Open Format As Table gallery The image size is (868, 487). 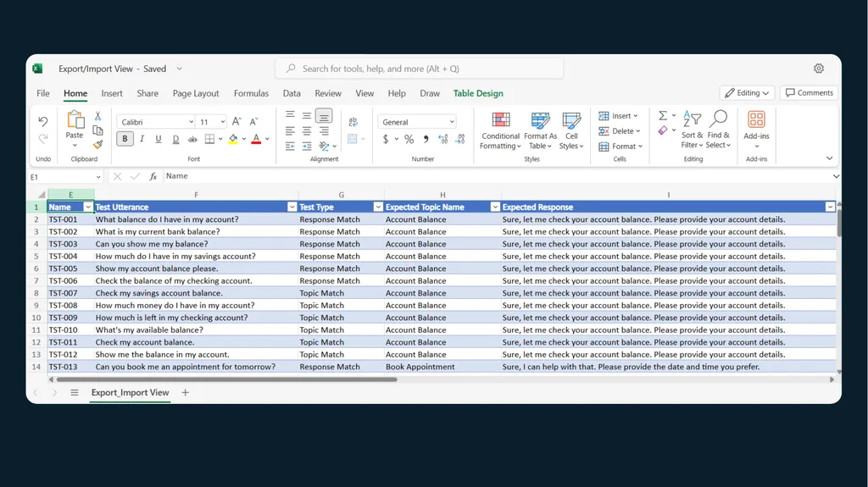(540, 130)
